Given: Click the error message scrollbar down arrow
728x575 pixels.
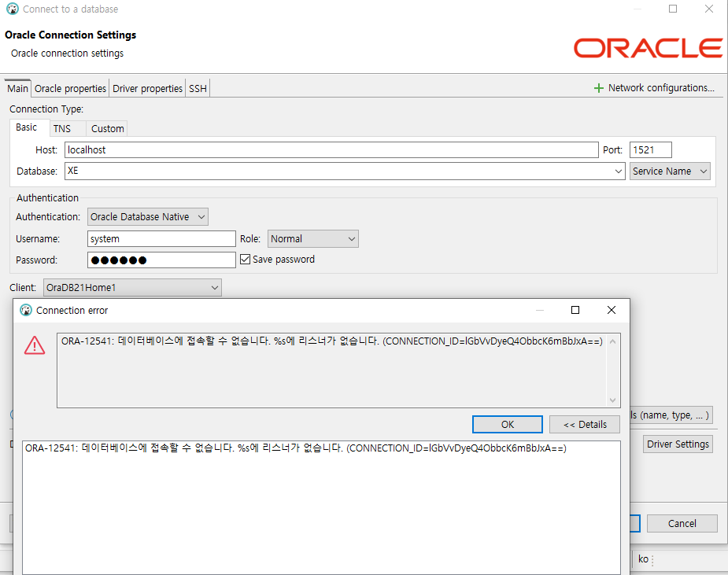Looking at the screenshot, I should click(613, 400).
